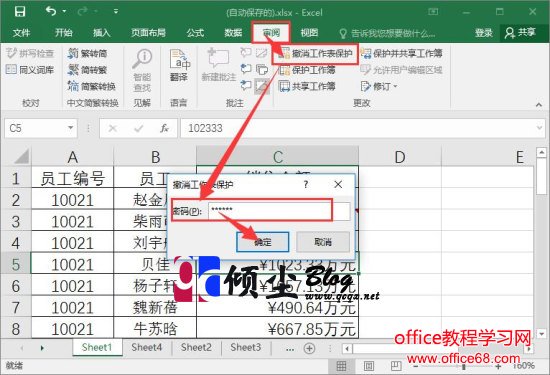Switch to the 审阅 ribbon tab
The image size is (550, 375).
(271, 33)
